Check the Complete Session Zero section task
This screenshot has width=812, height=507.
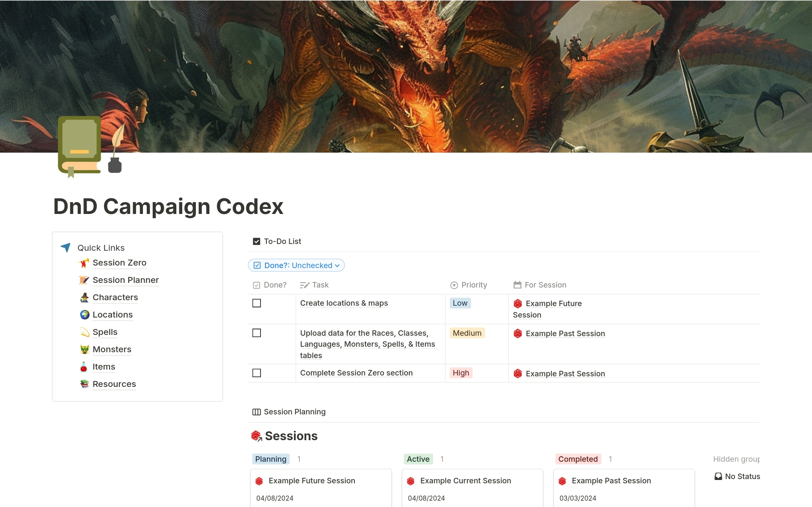click(x=257, y=373)
